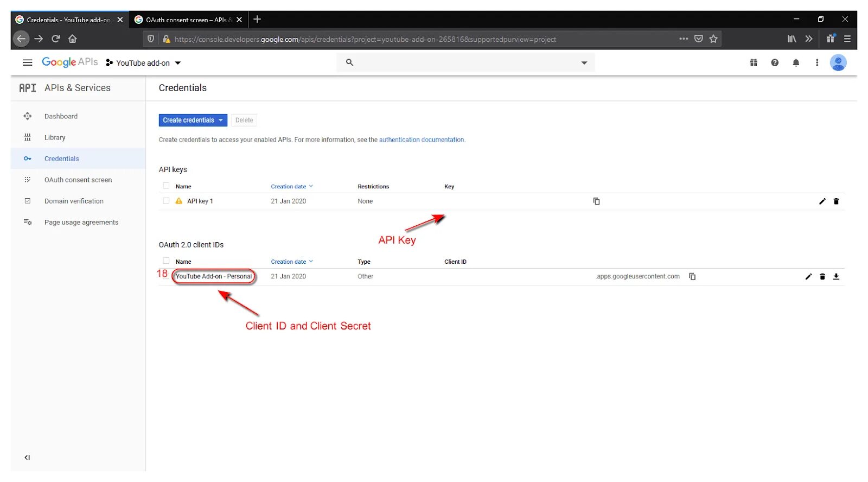Toggle select-all checkbox in OAuth client IDs header
Image resolution: width=868 pixels, height=482 pixels.
point(166,261)
